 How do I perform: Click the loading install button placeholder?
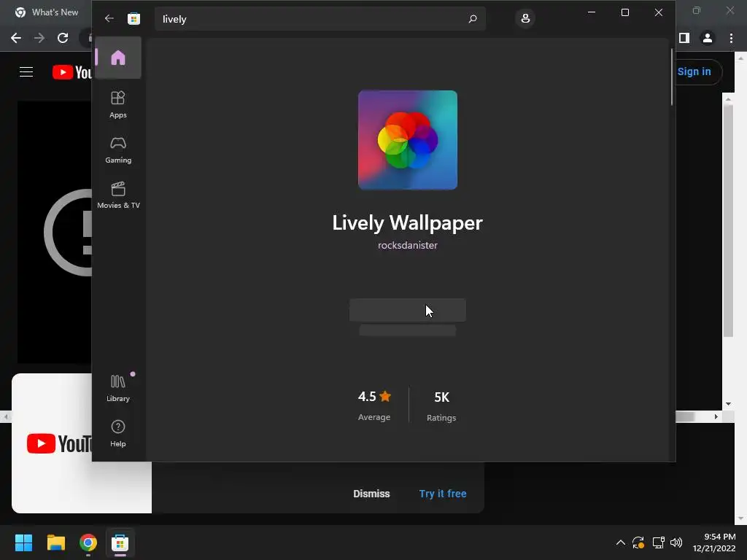tap(408, 310)
